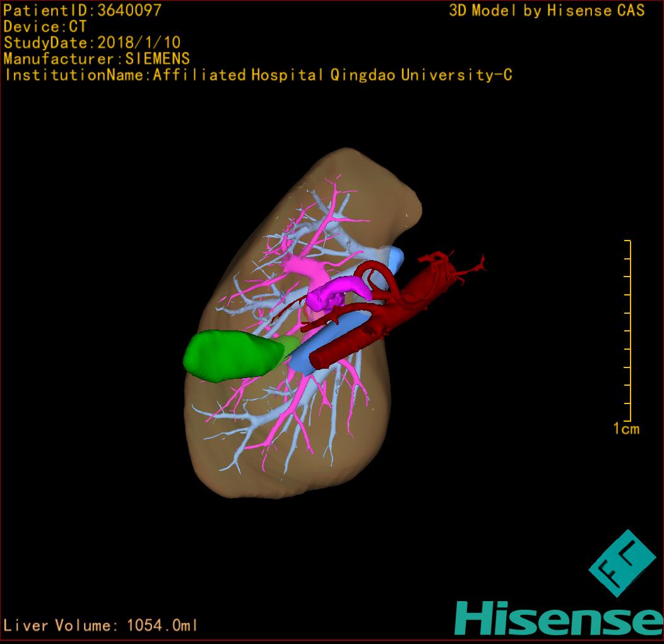
Task: Click the teal orientation cube marker
Action: point(622,563)
